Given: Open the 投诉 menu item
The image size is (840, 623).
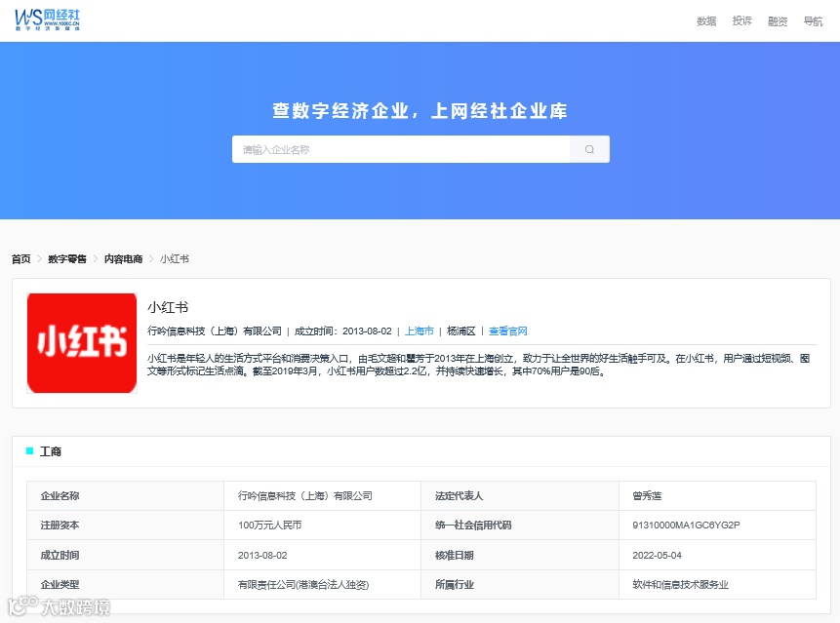Looking at the screenshot, I should tap(742, 20).
